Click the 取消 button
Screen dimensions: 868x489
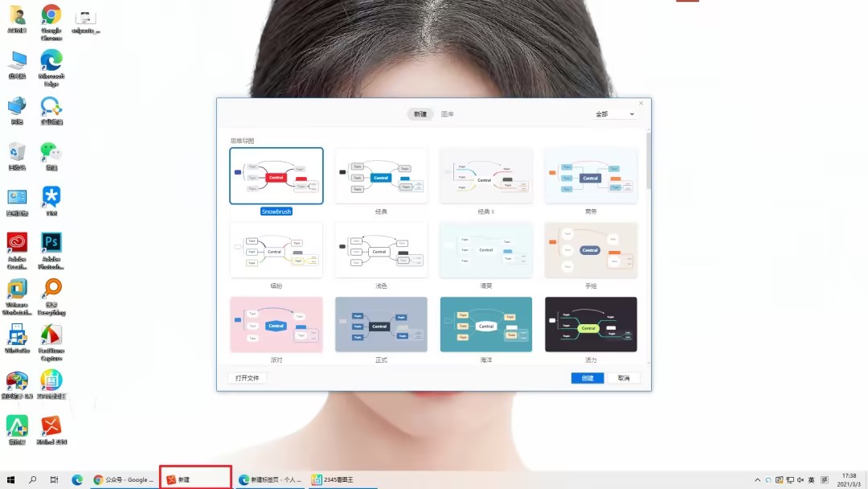click(624, 378)
